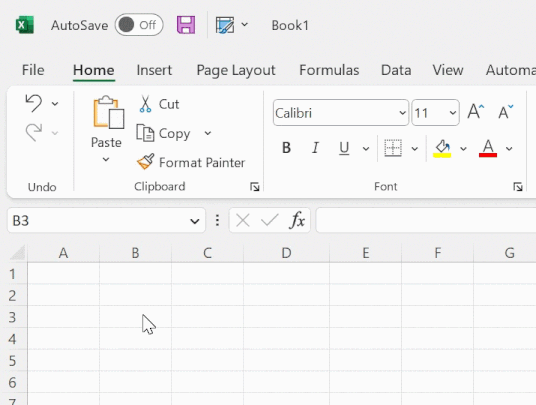Apply the yellow Fill Color
The image size is (536, 405).
point(442,148)
